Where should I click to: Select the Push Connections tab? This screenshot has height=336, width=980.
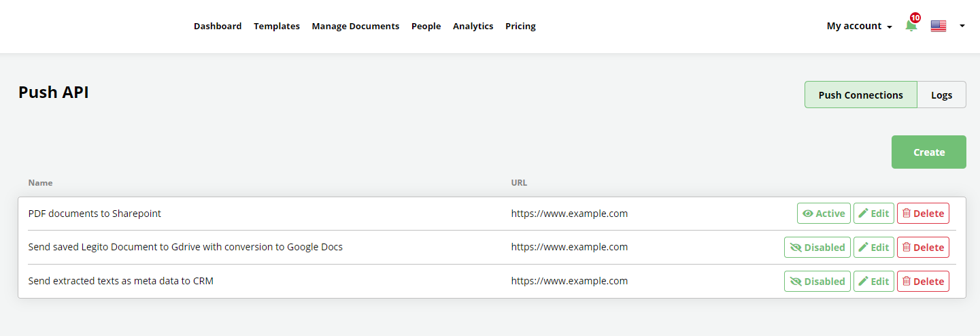point(861,95)
